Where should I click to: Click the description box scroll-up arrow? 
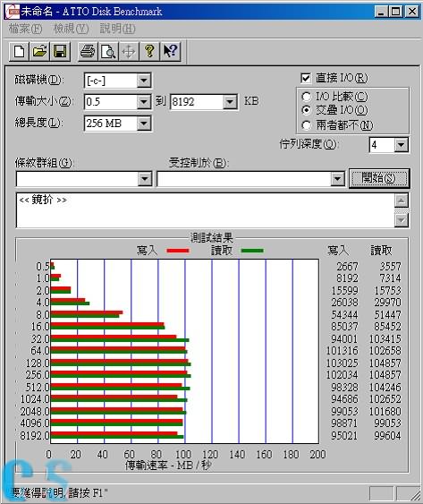(x=402, y=201)
